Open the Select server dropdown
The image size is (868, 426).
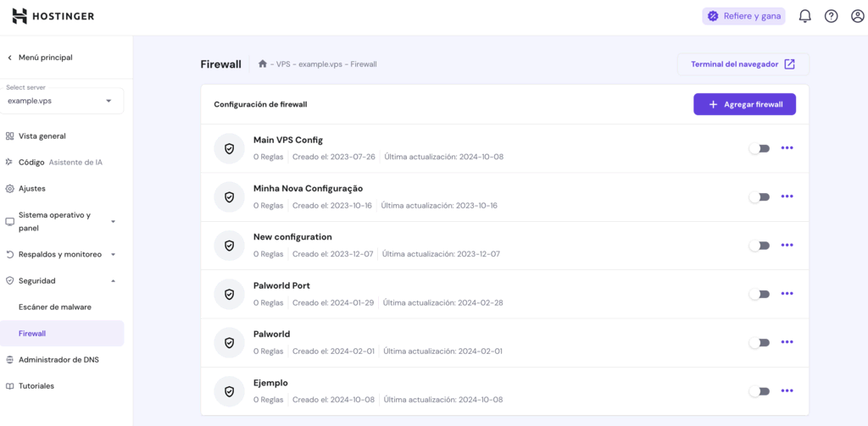pyautogui.click(x=63, y=101)
